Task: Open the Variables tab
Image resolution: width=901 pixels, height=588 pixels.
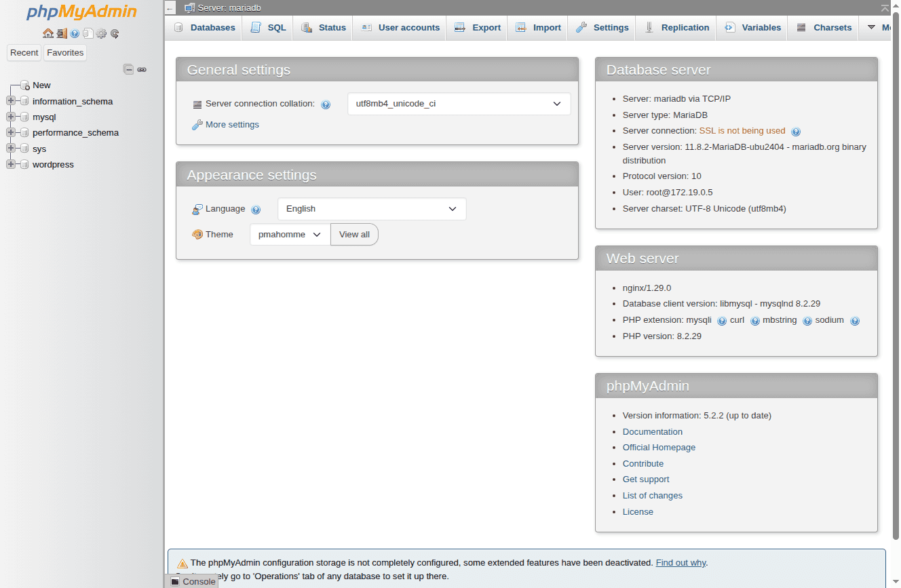Action: [x=752, y=28]
